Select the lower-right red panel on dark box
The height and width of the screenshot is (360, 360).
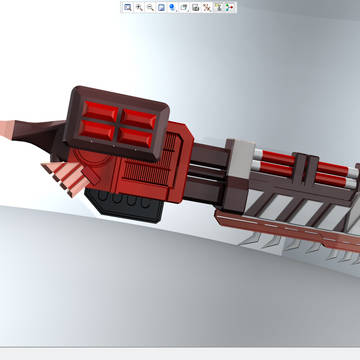(x=136, y=137)
